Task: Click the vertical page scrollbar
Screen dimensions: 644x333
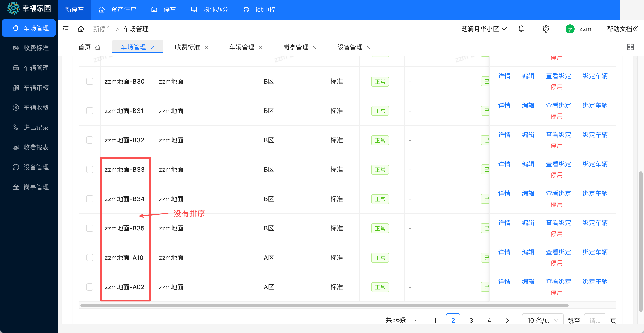Action: tap(641, 241)
